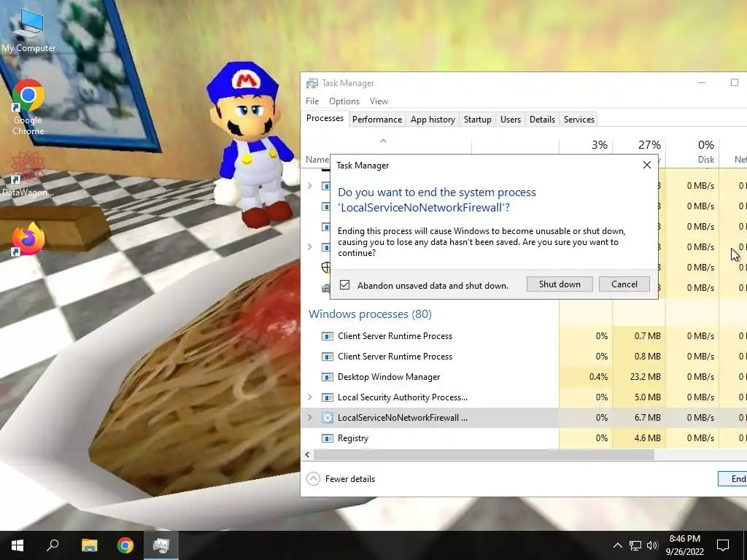Switch to the Processes tab

point(325,118)
